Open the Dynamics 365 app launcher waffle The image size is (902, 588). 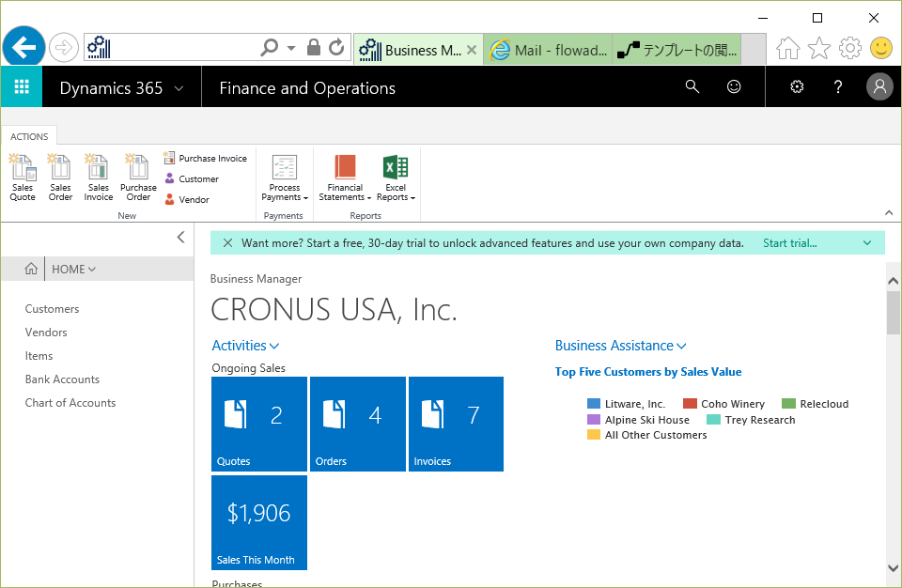pyautogui.click(x=22, y=86)
